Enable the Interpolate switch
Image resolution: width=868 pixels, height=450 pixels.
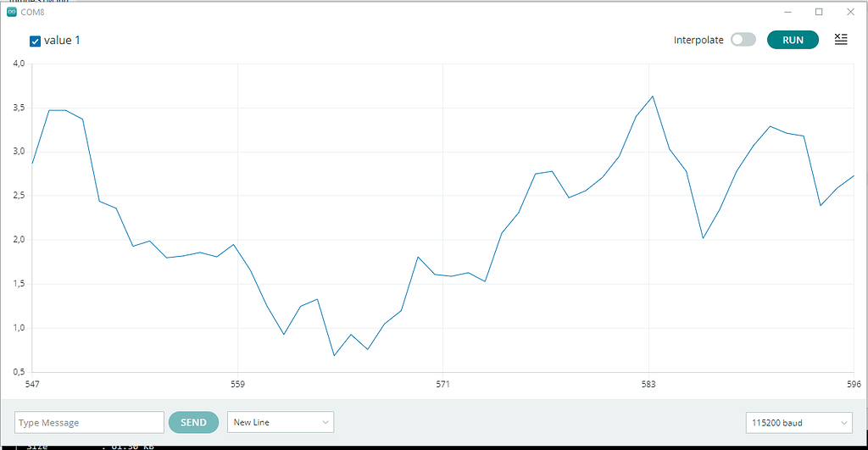pos(743,40)
